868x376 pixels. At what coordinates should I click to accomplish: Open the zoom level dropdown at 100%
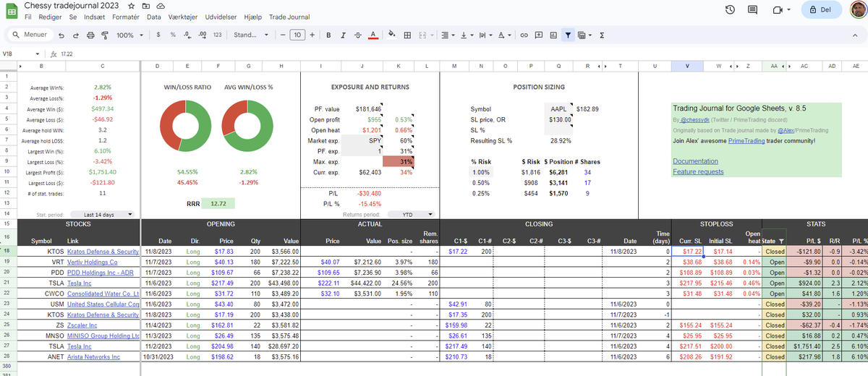click(129, 35)
